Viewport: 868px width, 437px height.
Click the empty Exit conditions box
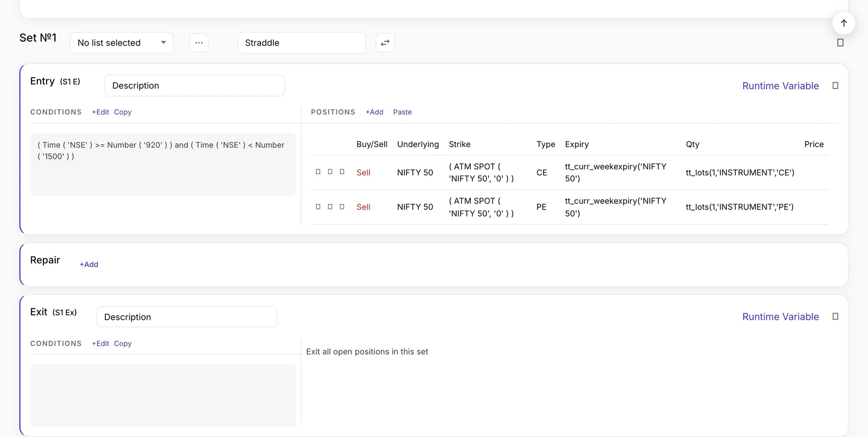[163, 395]
